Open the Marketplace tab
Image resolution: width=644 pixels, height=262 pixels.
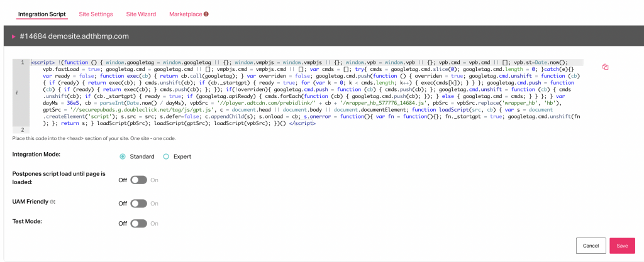pos(186,14)
